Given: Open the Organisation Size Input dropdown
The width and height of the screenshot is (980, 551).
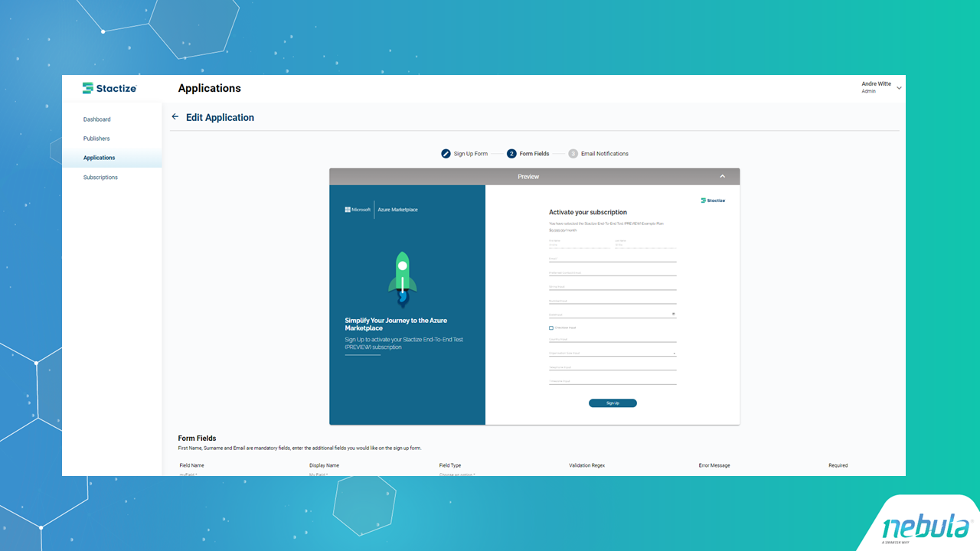Looking at the screenshot, I should pyautogui.click(x=612, y=353).
